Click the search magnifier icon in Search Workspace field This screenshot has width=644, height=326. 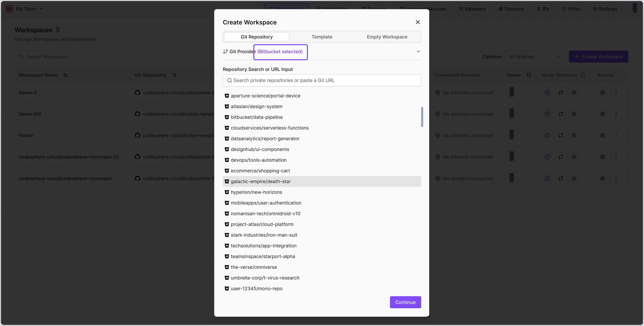21,57
